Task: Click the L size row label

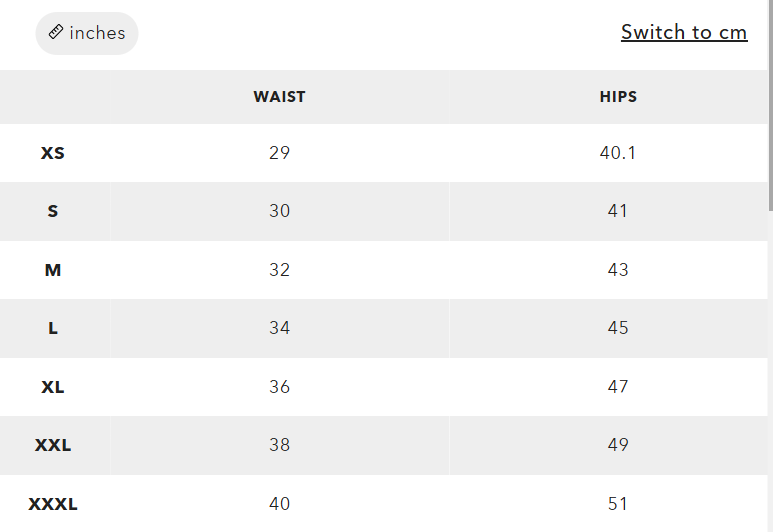Action: click(x=53, y=328)
